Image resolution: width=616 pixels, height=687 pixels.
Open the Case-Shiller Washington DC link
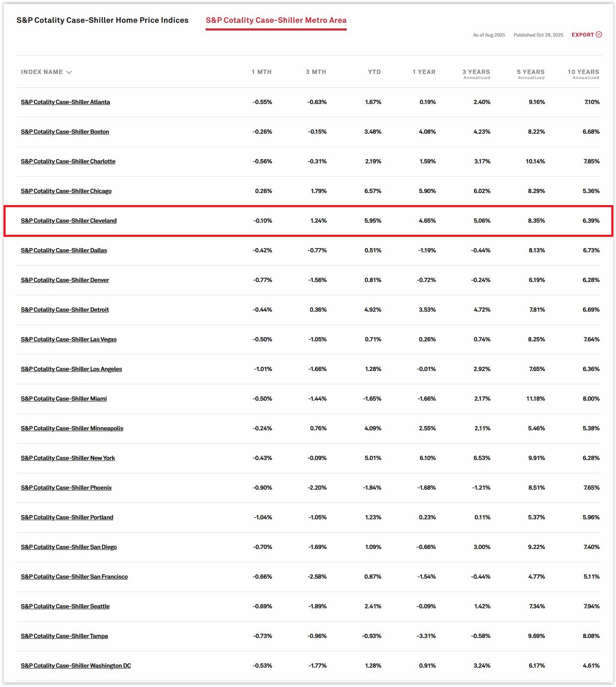76,666
